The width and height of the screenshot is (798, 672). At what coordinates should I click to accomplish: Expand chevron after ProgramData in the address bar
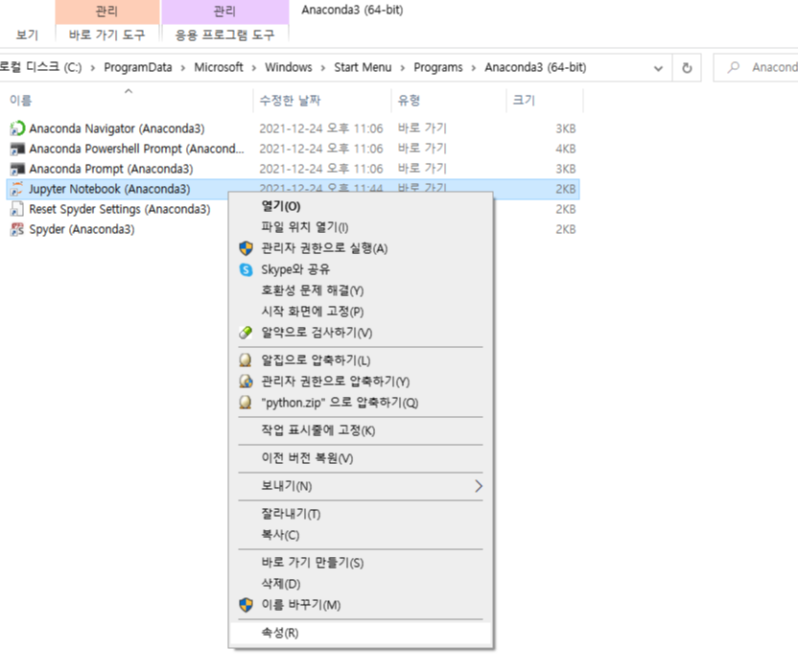(183, 68)
